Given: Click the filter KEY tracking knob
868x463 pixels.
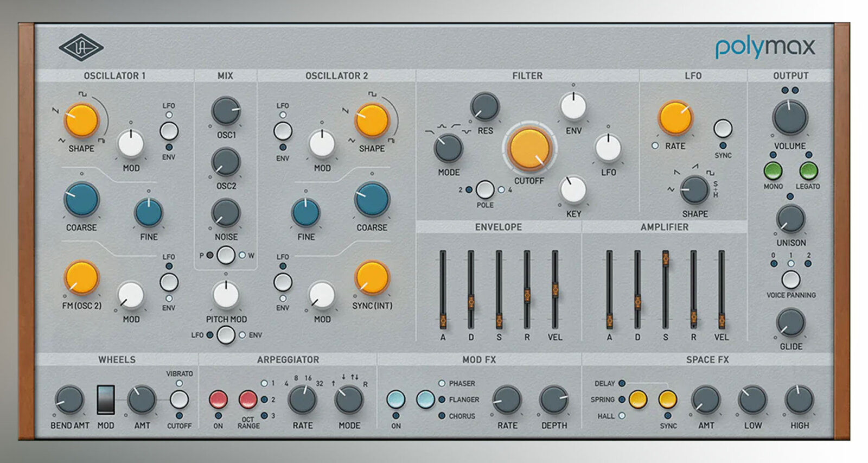Looking at the screenshot, I should (573, 189).
